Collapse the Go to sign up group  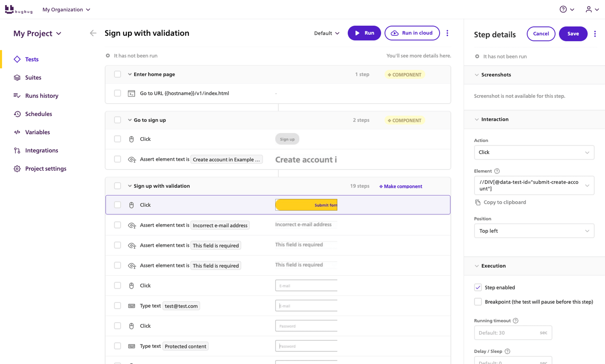point(130,120)
